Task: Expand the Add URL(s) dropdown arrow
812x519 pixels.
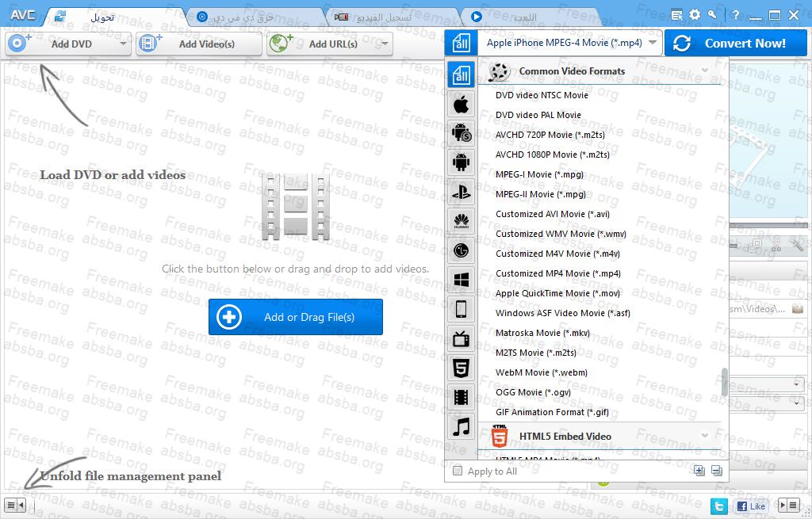Action: pyautogui.click(x=385, y=44)
